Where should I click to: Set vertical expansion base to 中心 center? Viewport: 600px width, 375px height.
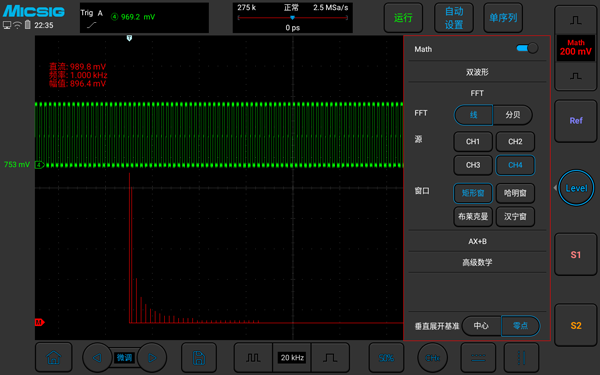(481, 326)
